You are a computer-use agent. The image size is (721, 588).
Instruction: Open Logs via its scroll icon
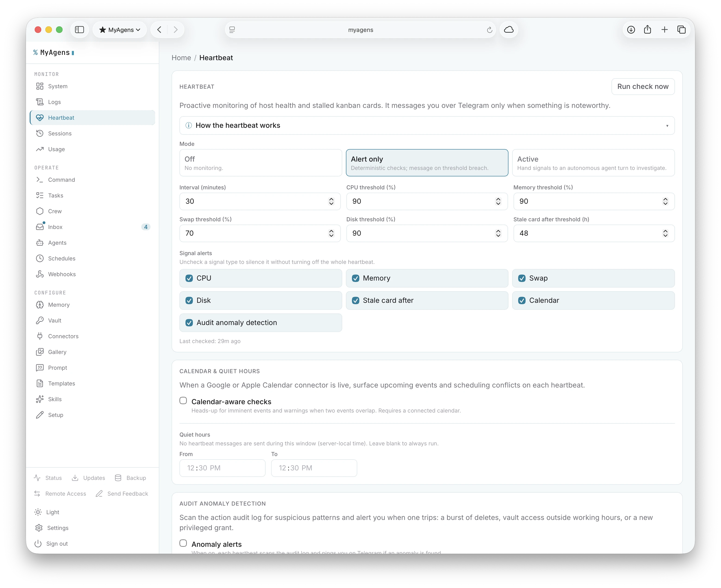[x=40, y=102]
